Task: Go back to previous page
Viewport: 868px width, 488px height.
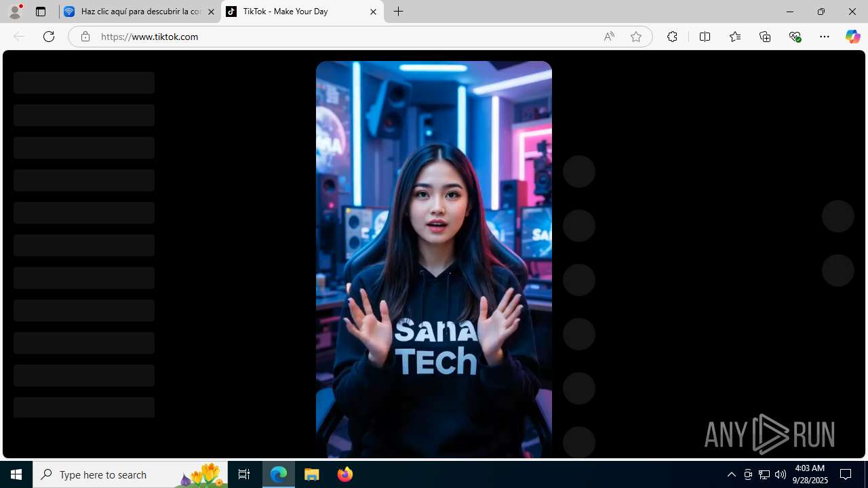Action: click(x=19, y=37)
